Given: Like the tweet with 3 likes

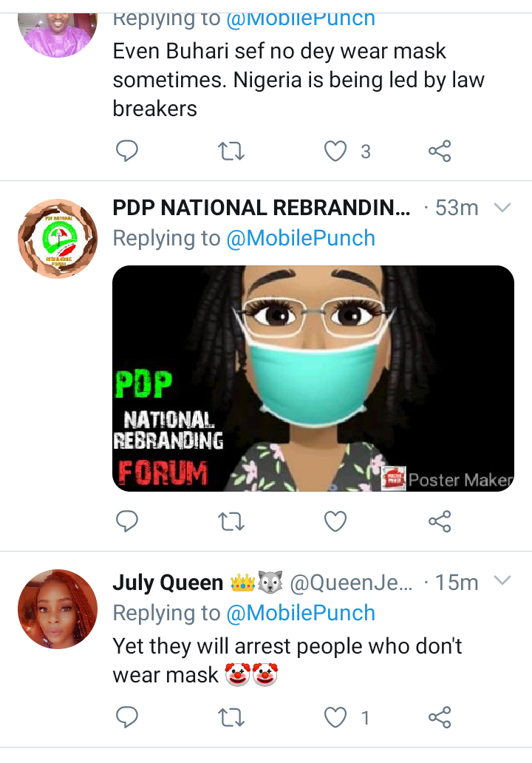Looking at the screenshot, I should point(335,151).
